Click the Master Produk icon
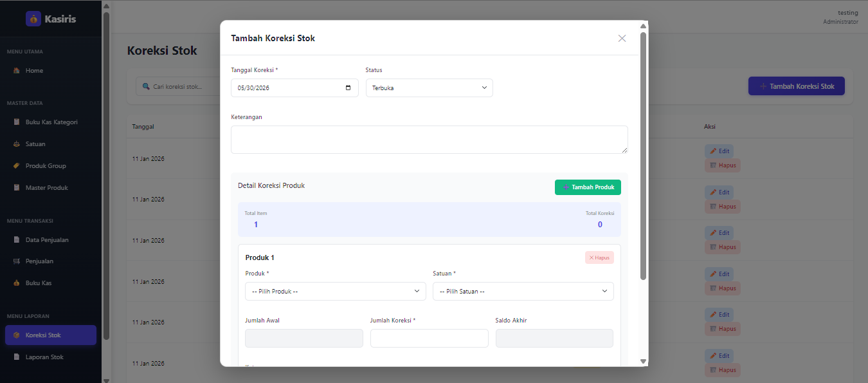The width and height of the screenshot is (868, 383). (x=17, y=188)
